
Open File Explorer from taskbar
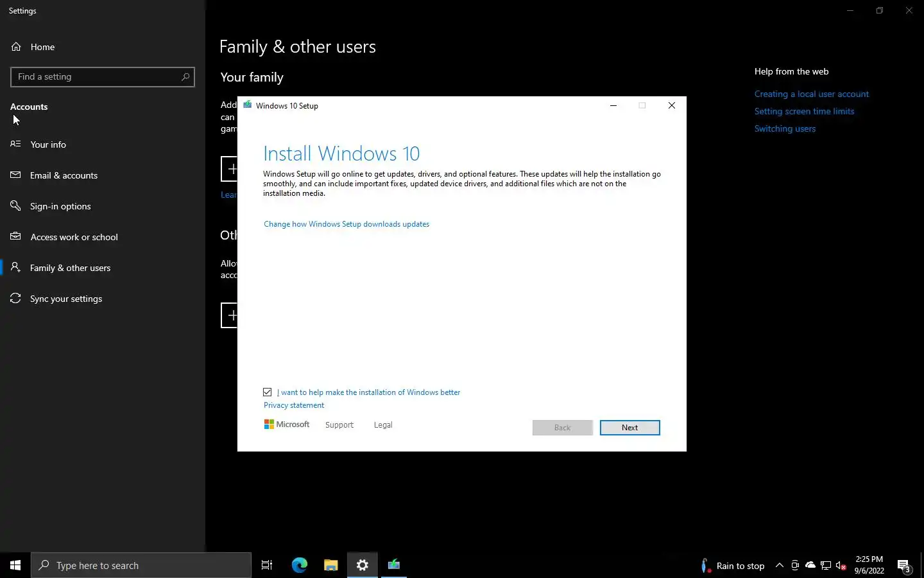pyautogui.click(x=331, y=565)
